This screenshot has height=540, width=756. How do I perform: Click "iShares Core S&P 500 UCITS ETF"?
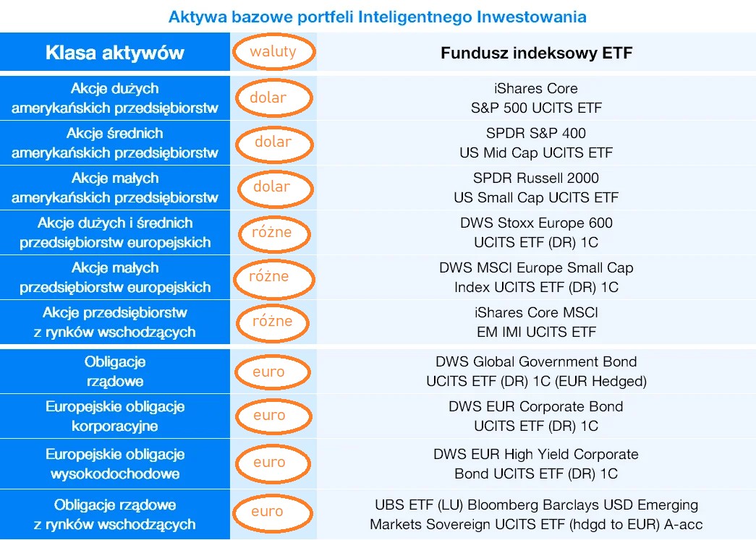coord(536,98)
